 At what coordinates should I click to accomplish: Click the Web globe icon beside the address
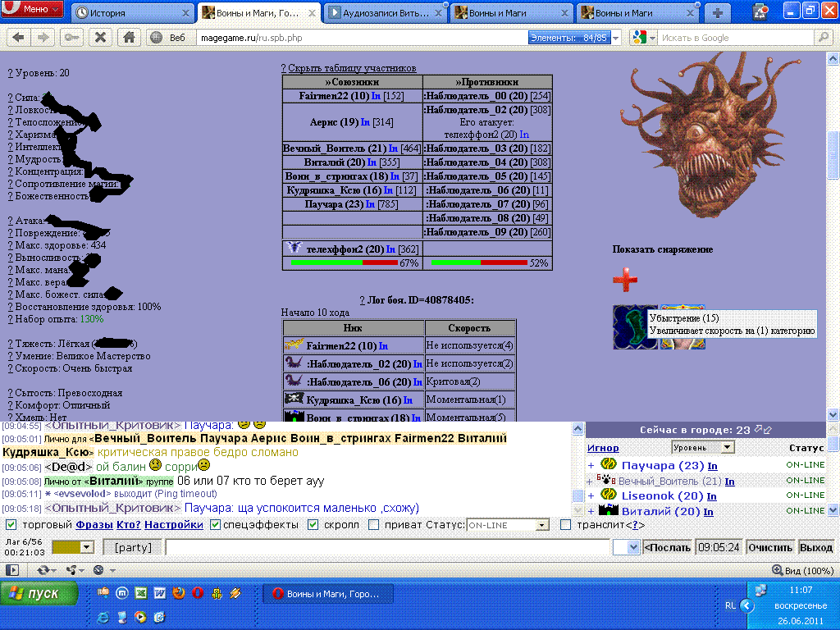click(x=156, y=38)
